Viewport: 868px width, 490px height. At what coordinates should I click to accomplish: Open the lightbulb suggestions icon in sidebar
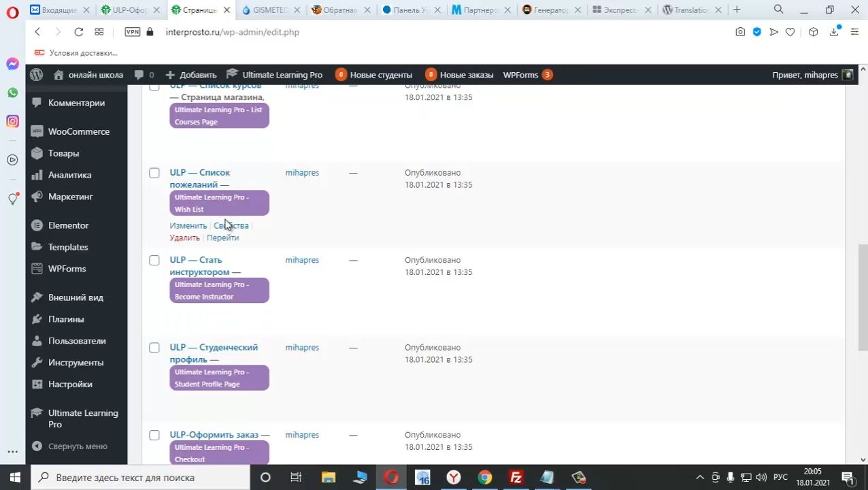coord(12,199)
